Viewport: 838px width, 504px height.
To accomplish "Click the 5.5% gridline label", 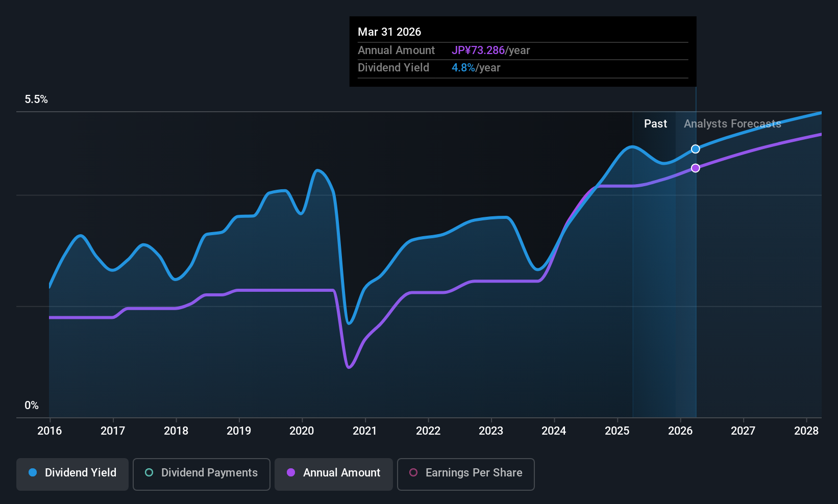I will click(36, 99).
